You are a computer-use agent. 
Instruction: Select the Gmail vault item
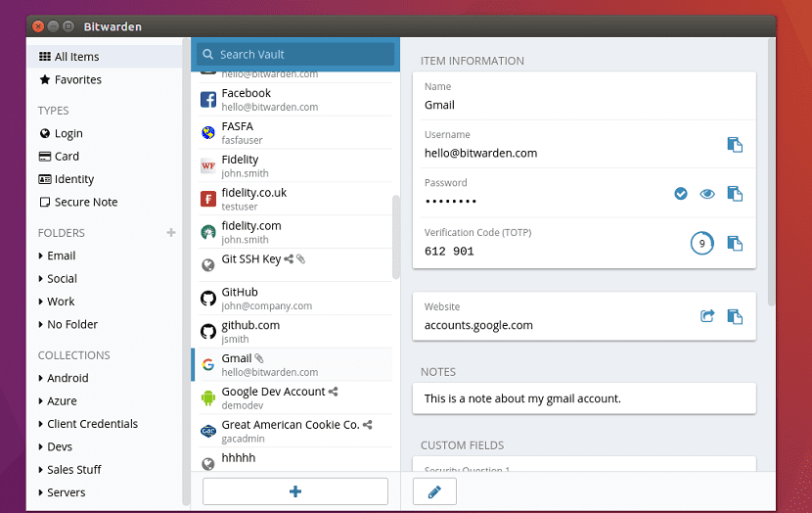pyautogui.click(x=293, y=365)
